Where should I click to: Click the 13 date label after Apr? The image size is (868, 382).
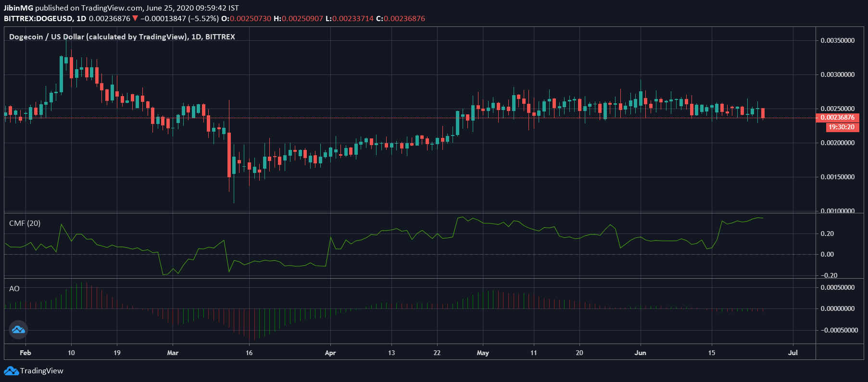[391, 353]
